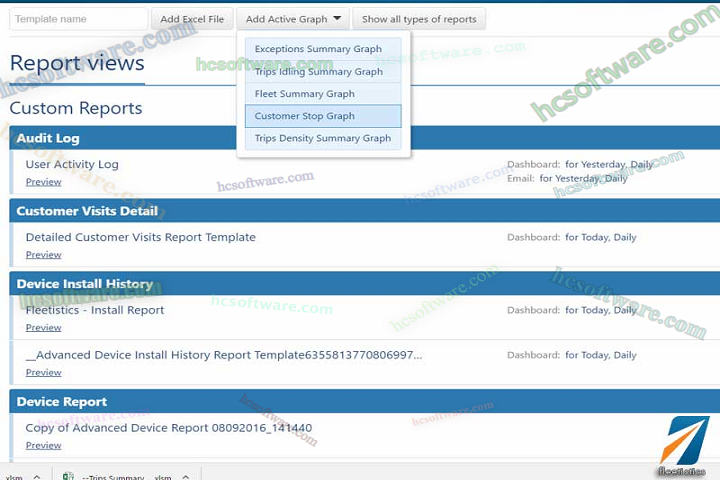Select Exceptions Summary Graph menu option

click(x=323, y=49)
